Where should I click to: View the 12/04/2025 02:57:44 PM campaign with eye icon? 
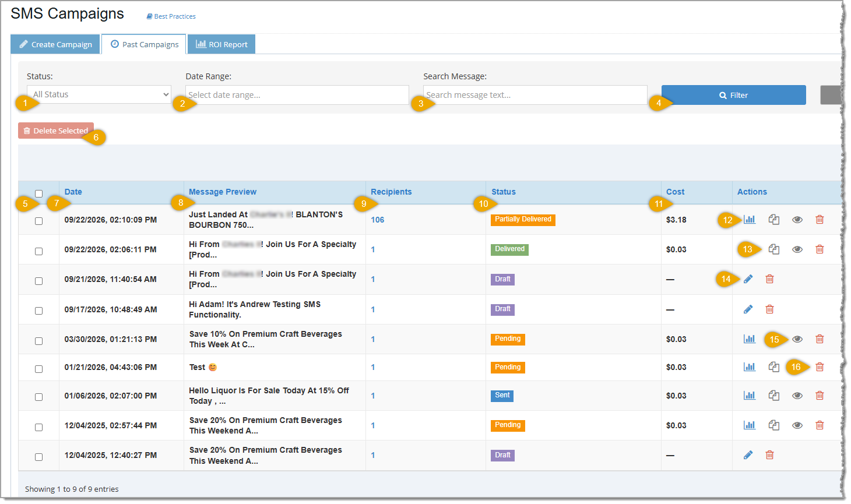coord(797,425)
